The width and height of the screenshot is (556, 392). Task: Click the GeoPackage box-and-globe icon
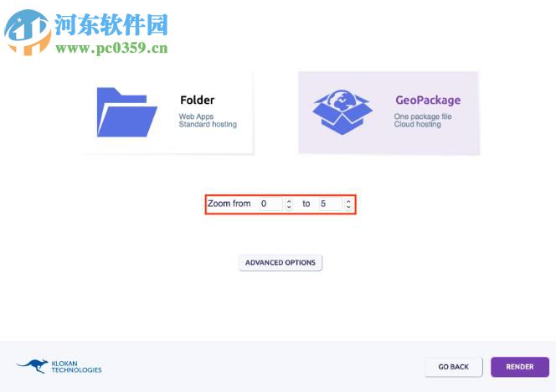[342, 112]
